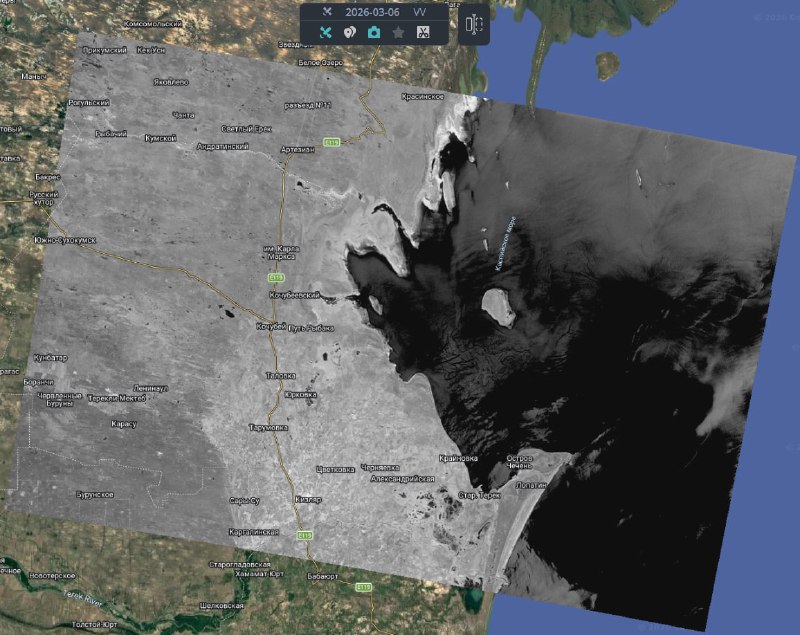Select the Тарумовка label on map
This screenshot has width=800, height=635.
268,427
